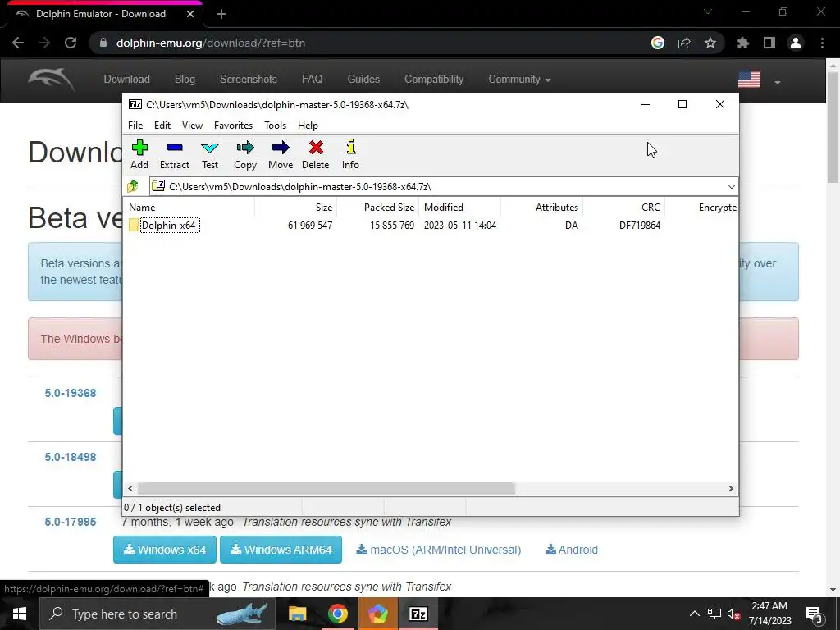Image resolution: width=840 pixels, height=630 pixels.
Task: Click the Google icon in the address bar
Action: tap(658, 43)
